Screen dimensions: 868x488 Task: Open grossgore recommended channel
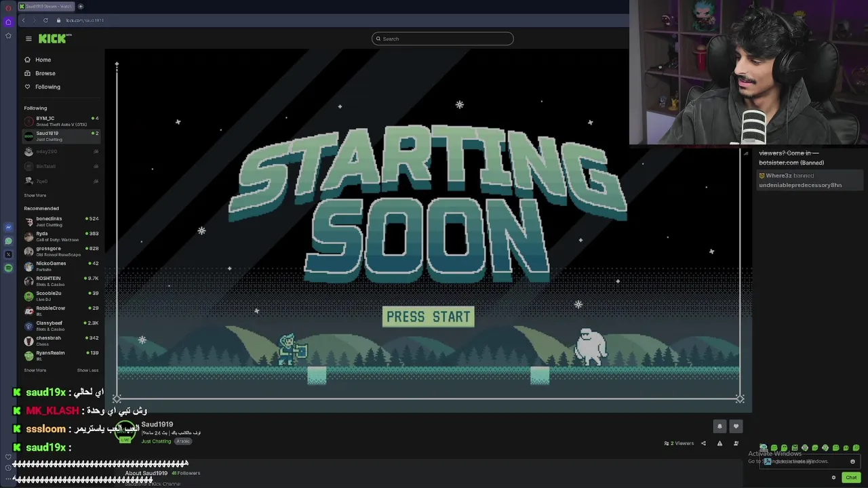pos(61,251)
